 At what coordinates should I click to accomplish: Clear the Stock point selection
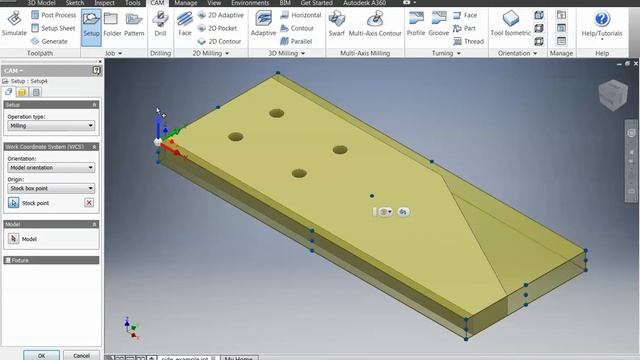coord(89,202)
